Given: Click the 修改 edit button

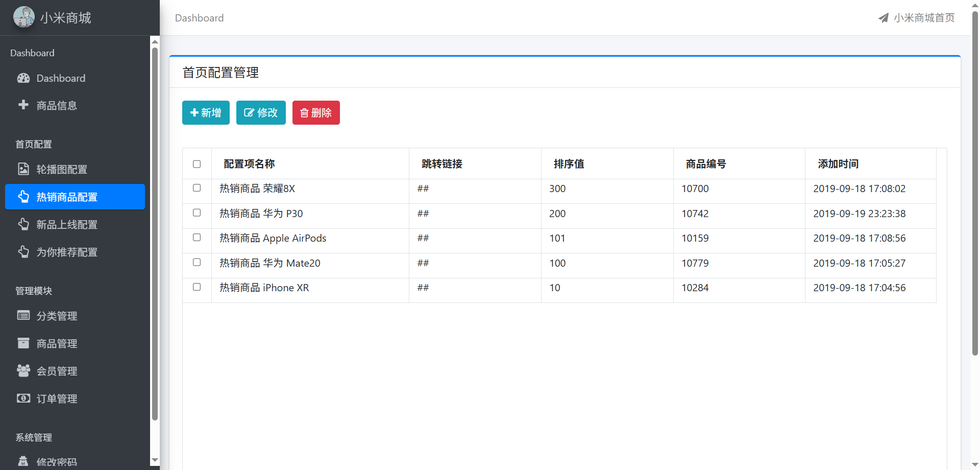Looking at the screenshot, I should (x=261, y=112).
